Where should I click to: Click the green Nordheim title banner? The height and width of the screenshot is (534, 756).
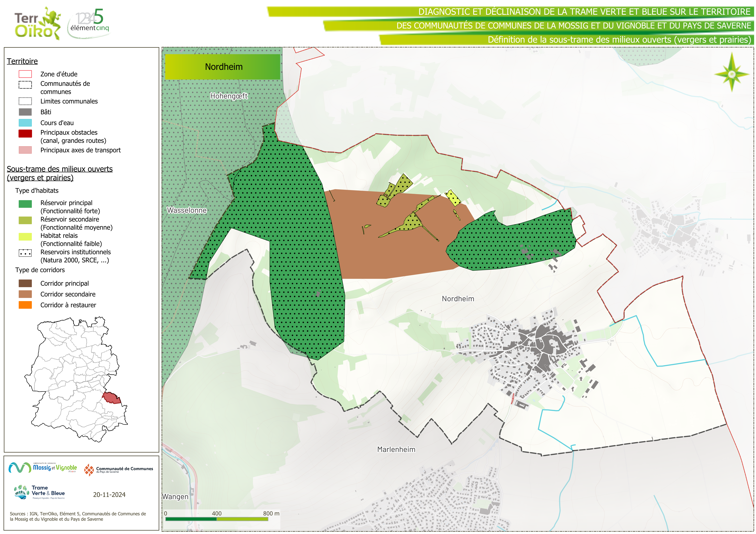(x=223, y=67)
